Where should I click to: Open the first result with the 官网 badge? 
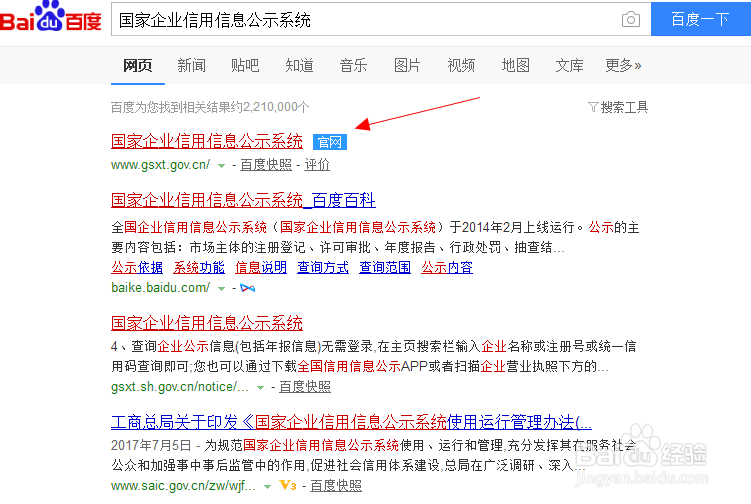(207, 141)
